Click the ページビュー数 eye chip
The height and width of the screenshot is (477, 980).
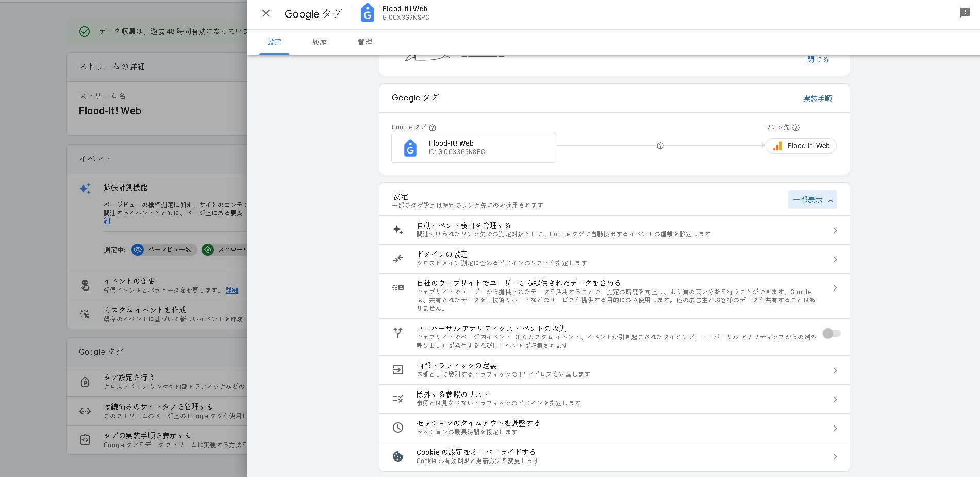(x=164, y=250)
